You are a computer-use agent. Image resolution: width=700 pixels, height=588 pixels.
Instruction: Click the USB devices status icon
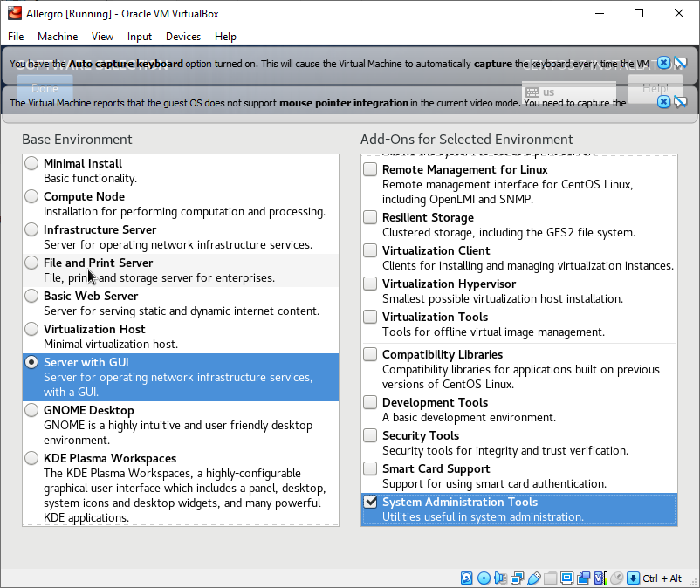tap(534, 578)
